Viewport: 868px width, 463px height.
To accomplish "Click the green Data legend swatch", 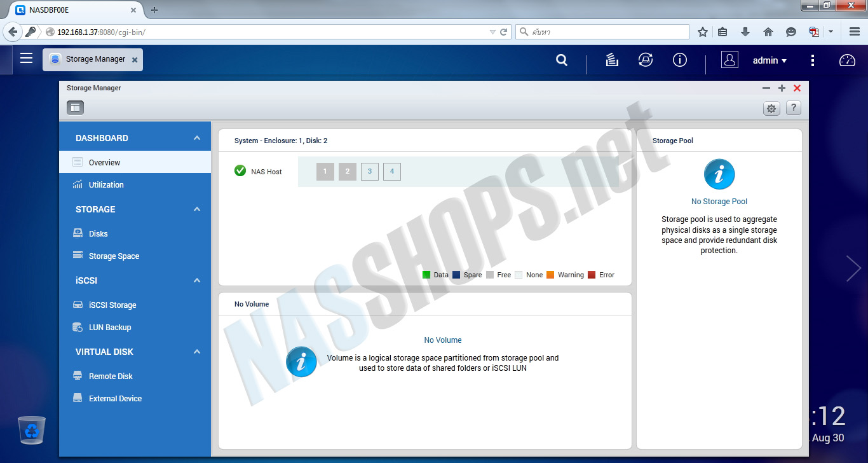I will point(426,275).
